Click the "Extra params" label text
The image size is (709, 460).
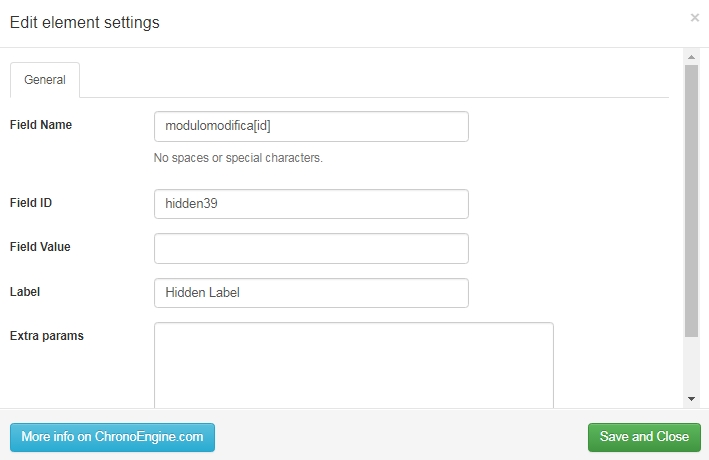[47, 336]
